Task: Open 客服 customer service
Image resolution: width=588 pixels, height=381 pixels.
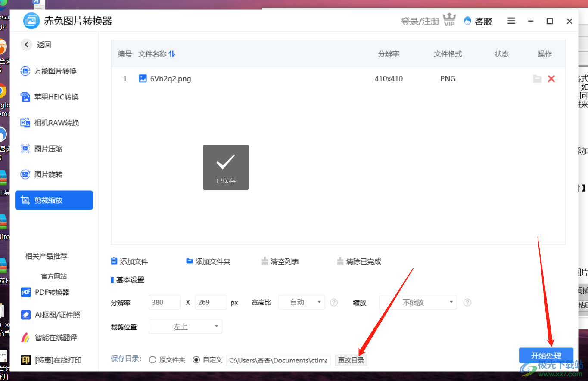Action: pos(478,21)
